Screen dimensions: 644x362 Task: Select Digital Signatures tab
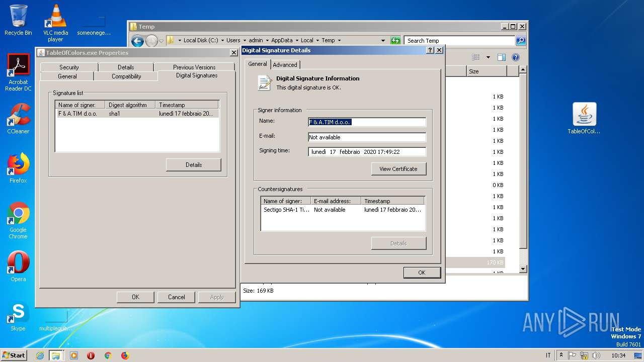(x=197, y=75)
